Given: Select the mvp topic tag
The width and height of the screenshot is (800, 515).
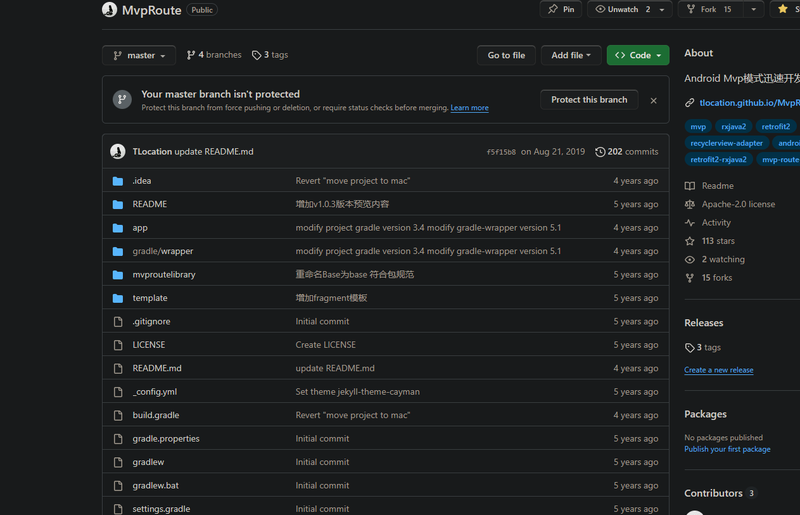Looking at the screenshot, I should (x=698, y=127).
